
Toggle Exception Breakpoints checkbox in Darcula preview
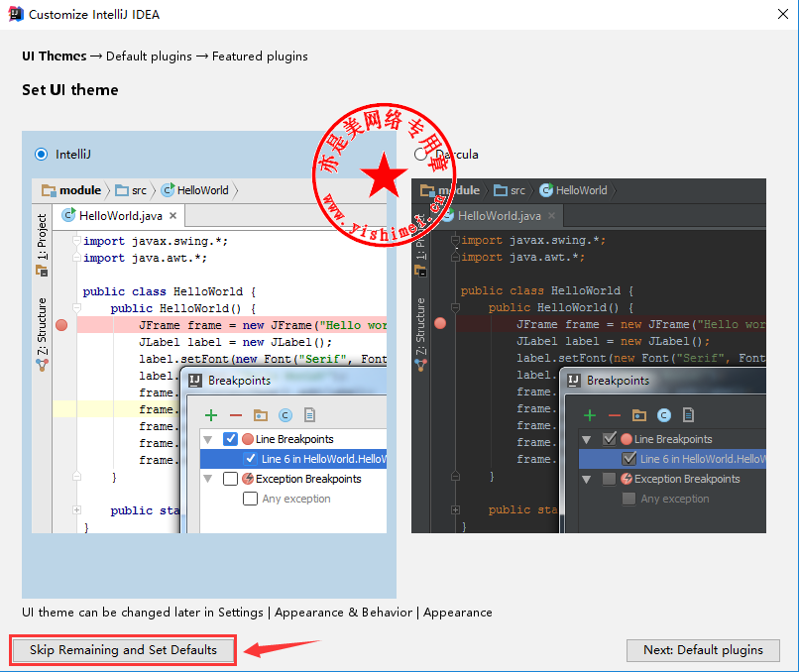pyautogui.click(x=609, y=479)
